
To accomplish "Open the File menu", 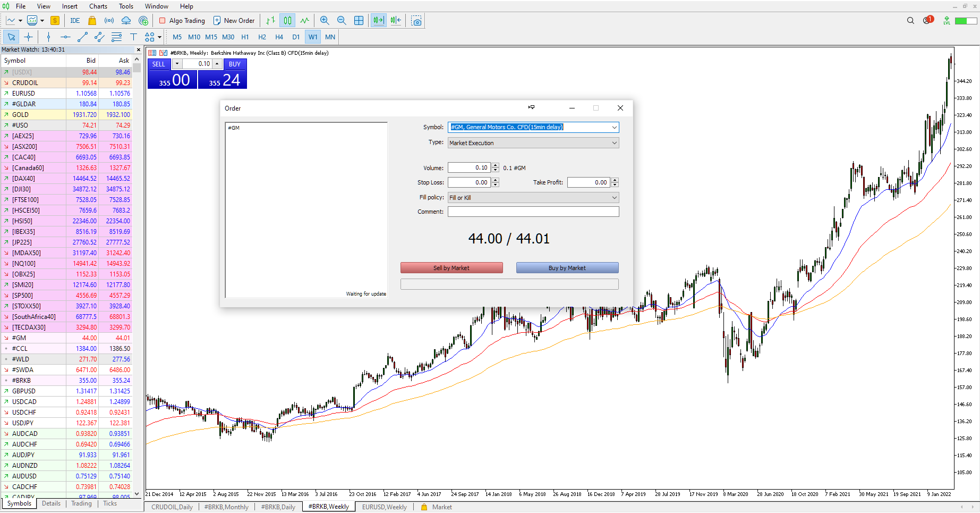I will 21,6.
